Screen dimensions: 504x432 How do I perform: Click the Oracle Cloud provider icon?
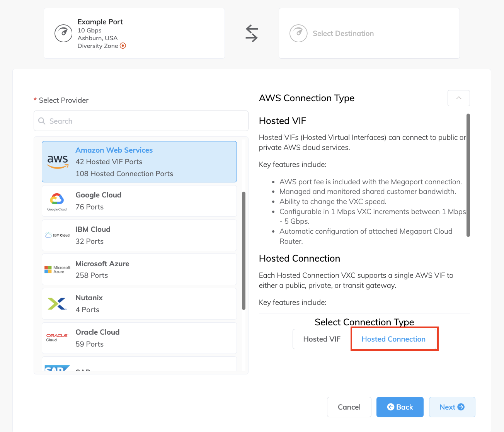click(x=57, y=337)
